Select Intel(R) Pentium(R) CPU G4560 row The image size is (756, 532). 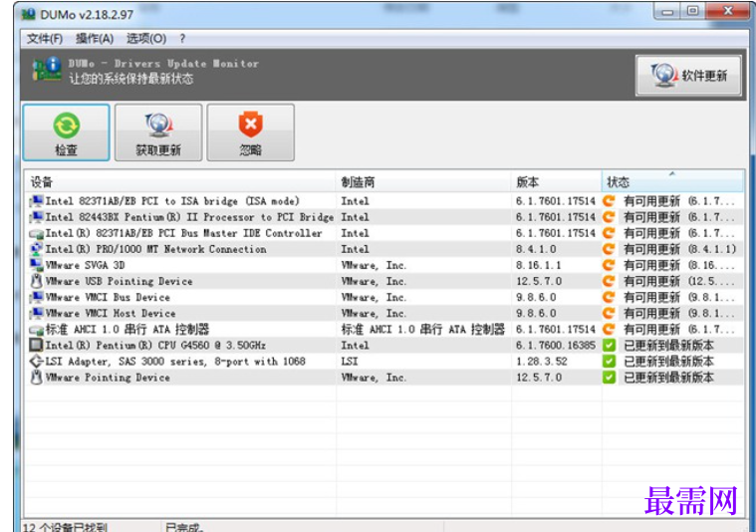155,346
